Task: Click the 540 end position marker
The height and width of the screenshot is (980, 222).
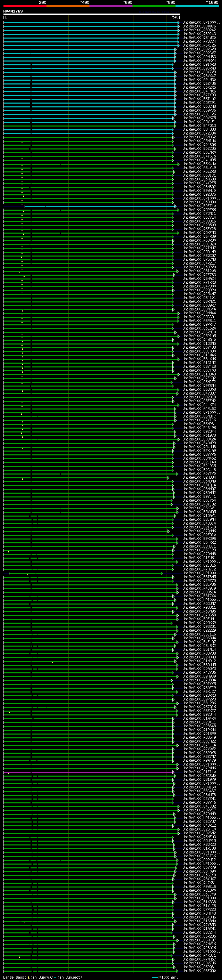Action: tap(175, 17)
